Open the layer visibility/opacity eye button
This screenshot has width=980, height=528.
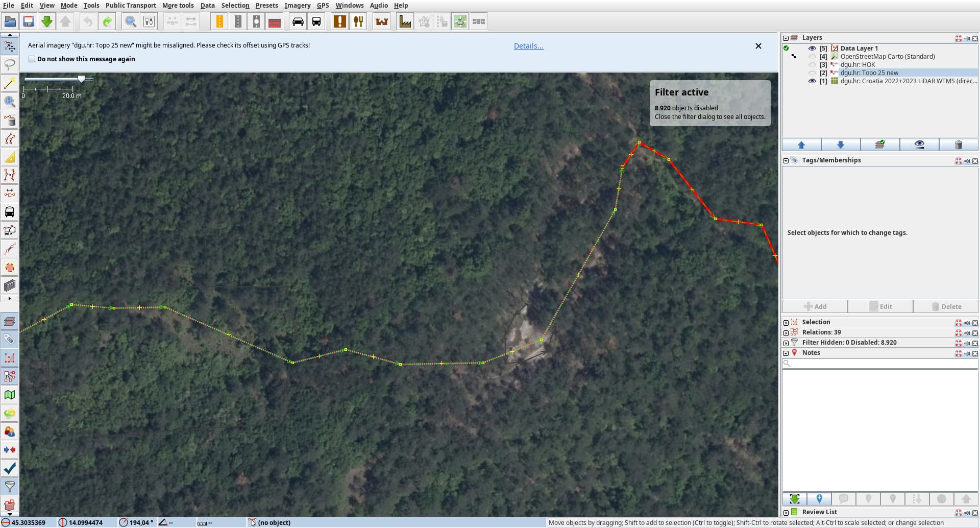919,145
